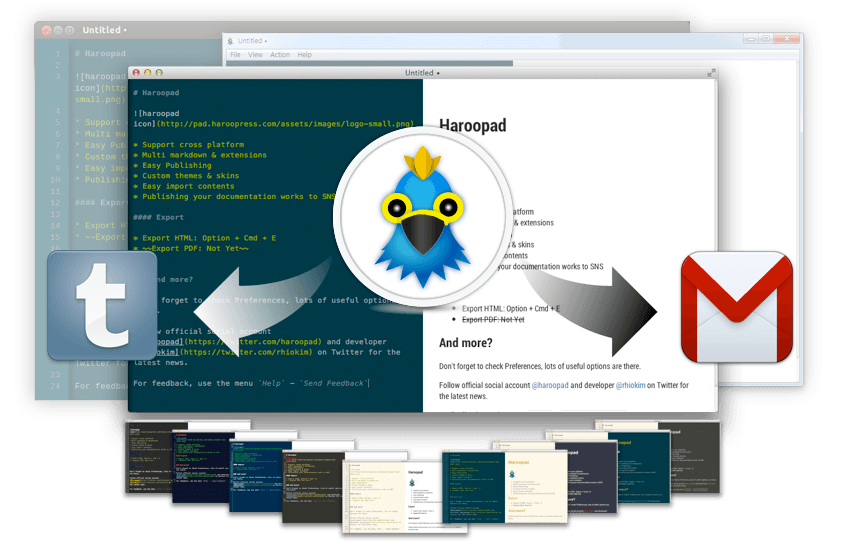Minimize the frontmost Mac window with yellow button
The height and width of the screenshot is (550, 847).
click(x=148, y=73)
